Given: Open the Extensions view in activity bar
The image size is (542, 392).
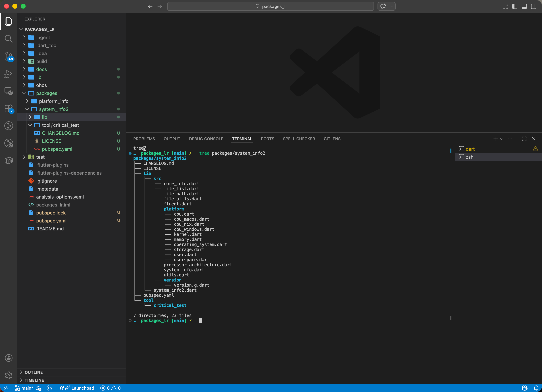Looking at the screenshot, I should tap(9, 109).
